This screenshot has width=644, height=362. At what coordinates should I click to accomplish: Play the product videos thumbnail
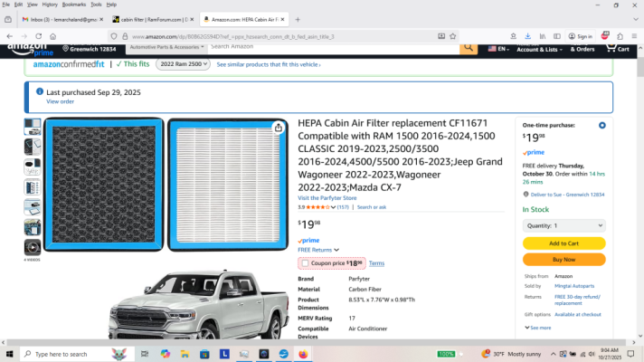click(x=32, y=247)
